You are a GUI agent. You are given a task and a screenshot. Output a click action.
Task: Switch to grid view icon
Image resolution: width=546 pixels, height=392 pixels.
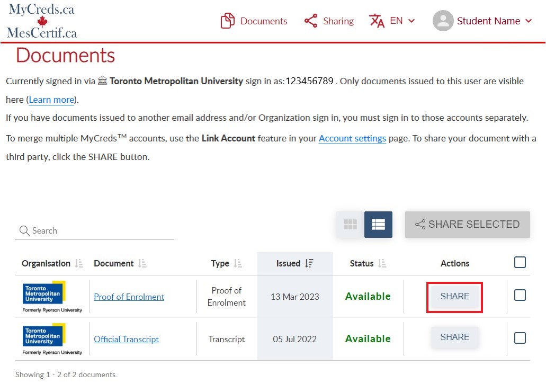(x=350, y=225)
